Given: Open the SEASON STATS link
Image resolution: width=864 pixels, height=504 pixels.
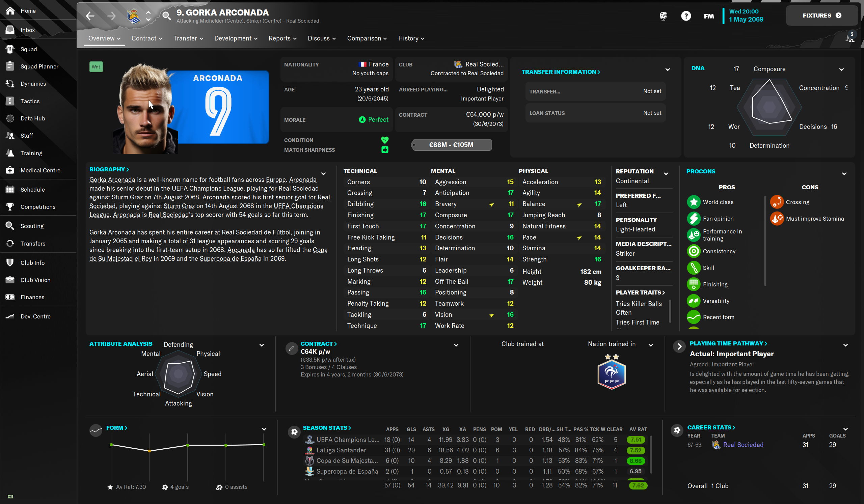Looking at the screenshot, I should [x=327, y=428].
